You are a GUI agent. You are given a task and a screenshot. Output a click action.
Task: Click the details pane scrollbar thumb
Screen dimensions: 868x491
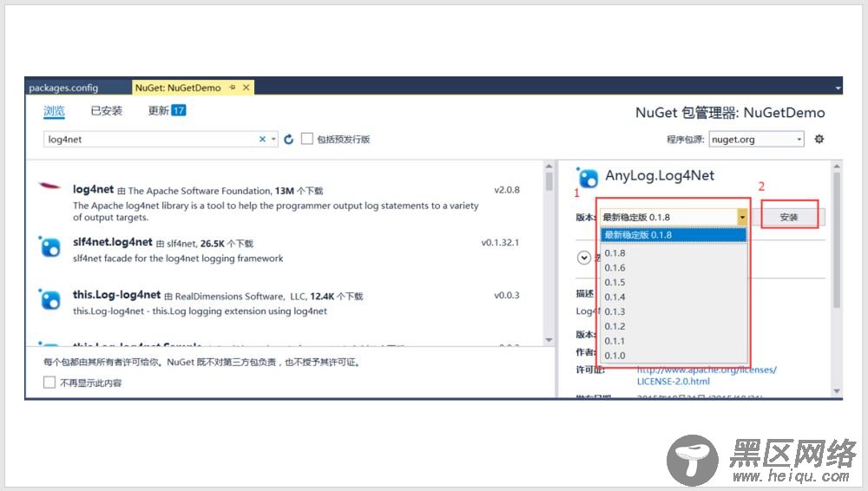tap(837, 239)
